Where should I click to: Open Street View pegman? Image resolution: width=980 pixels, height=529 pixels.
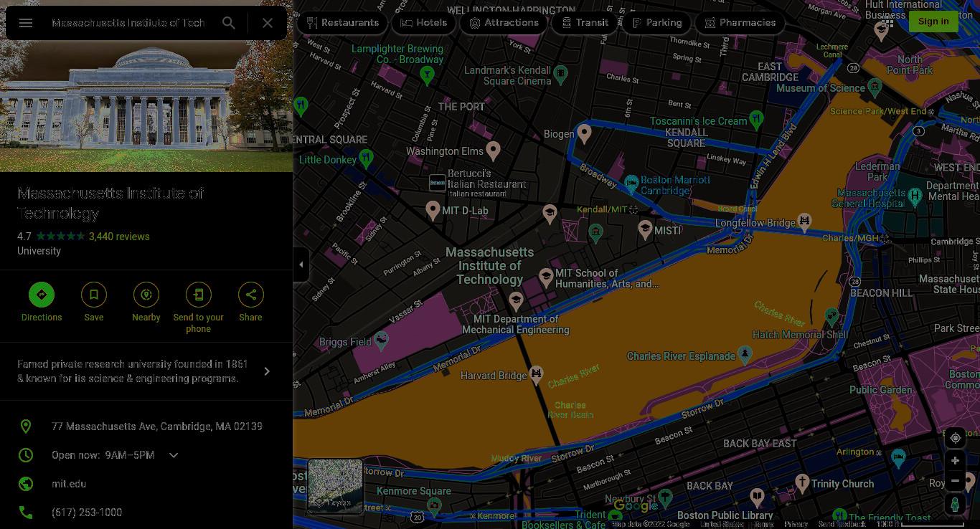coord(955,504)
